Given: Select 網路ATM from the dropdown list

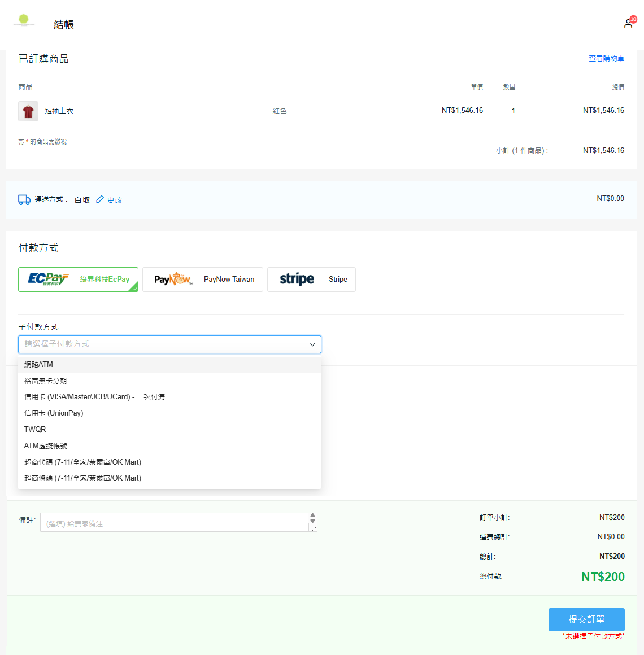Looking at the screenshot, I should [38, 365].
